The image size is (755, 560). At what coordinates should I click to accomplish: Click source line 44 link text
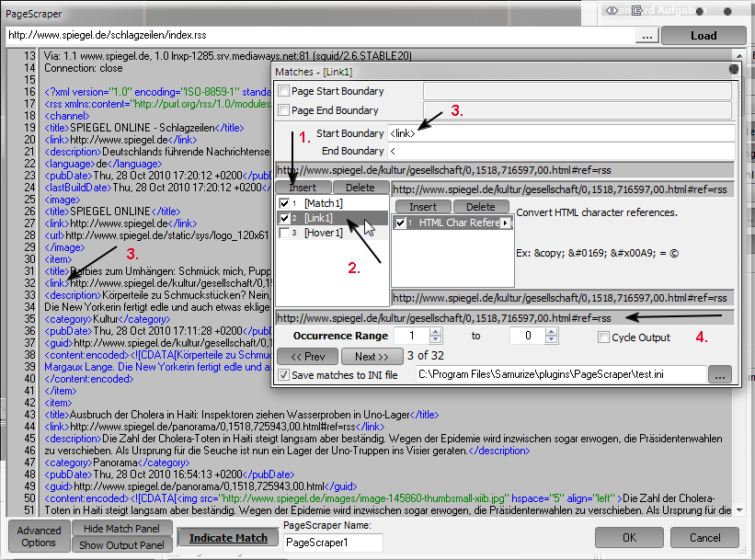tap(214, 427)
